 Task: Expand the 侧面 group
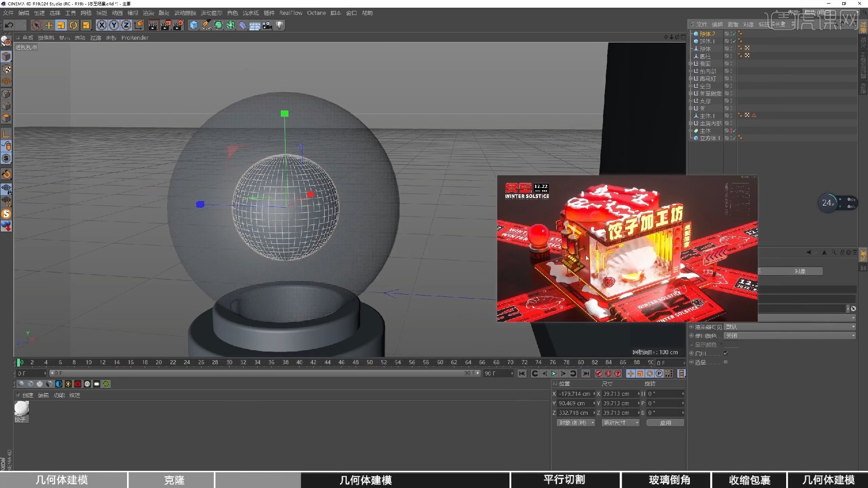coord(690,64)
